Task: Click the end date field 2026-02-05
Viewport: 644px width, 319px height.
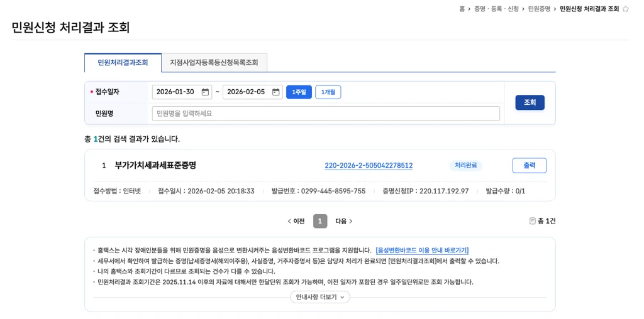Action: pyautogui.click(x=246, y=92)
